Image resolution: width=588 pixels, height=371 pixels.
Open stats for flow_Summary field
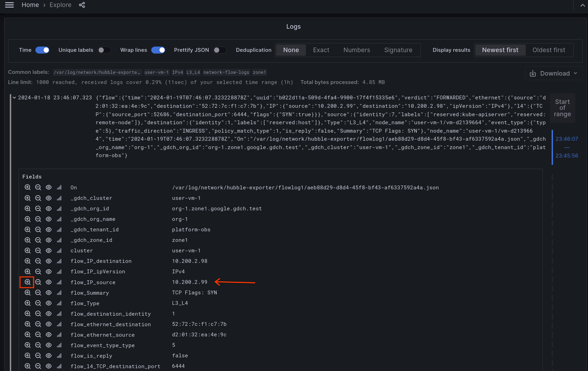pyautogui.click(x=59, y=293)
